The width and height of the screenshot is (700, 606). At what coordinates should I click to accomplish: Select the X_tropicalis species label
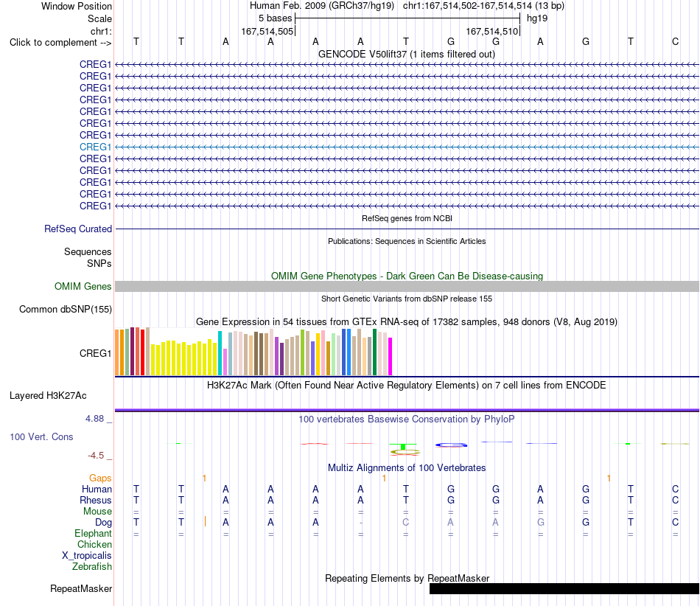tap(87, 555)
